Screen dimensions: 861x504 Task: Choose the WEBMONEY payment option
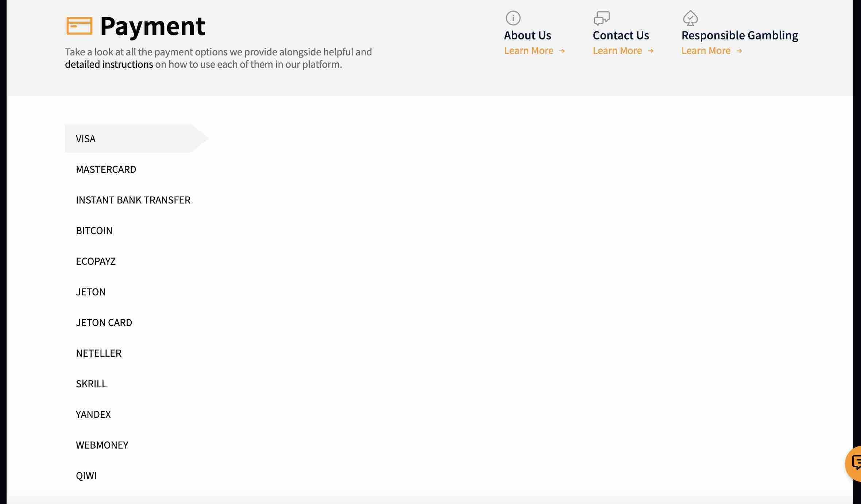[102, 445]
